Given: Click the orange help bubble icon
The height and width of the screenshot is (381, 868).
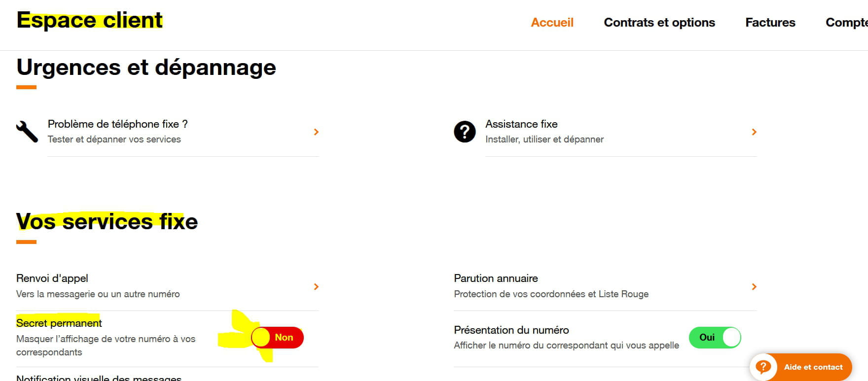Looking at the screenshot, I should tap(763, 367).
